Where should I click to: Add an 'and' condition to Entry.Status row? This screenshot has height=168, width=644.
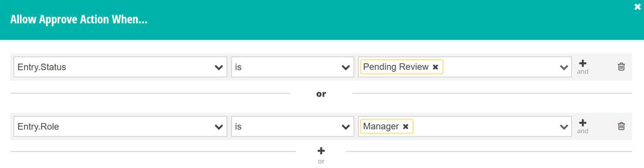click(x=582, y=66)
